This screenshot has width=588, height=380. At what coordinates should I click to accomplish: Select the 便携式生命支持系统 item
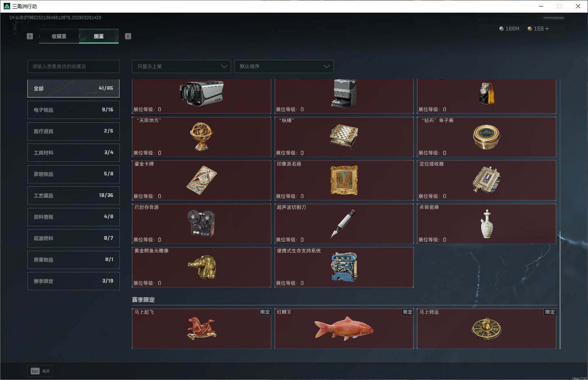344,267
